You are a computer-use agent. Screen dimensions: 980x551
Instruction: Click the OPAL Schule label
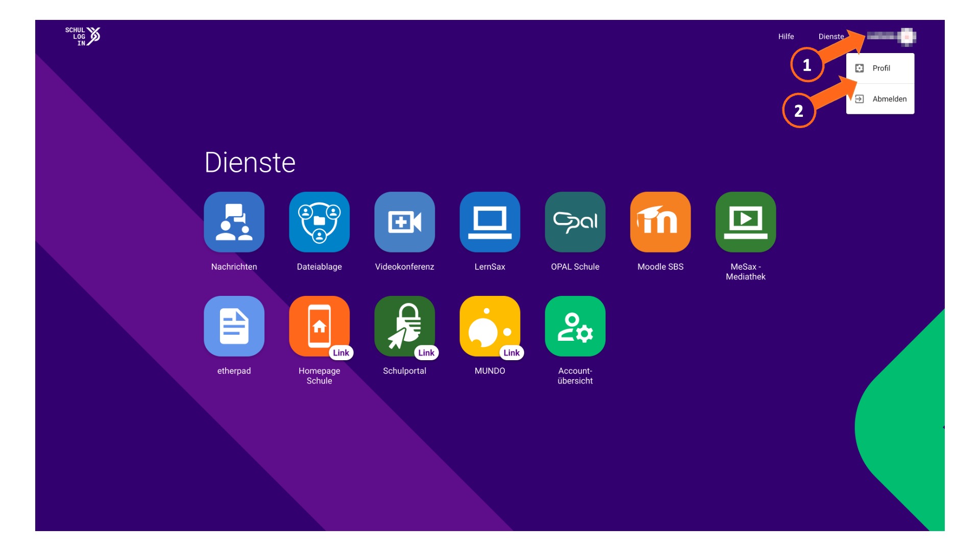tap(575, 267)
